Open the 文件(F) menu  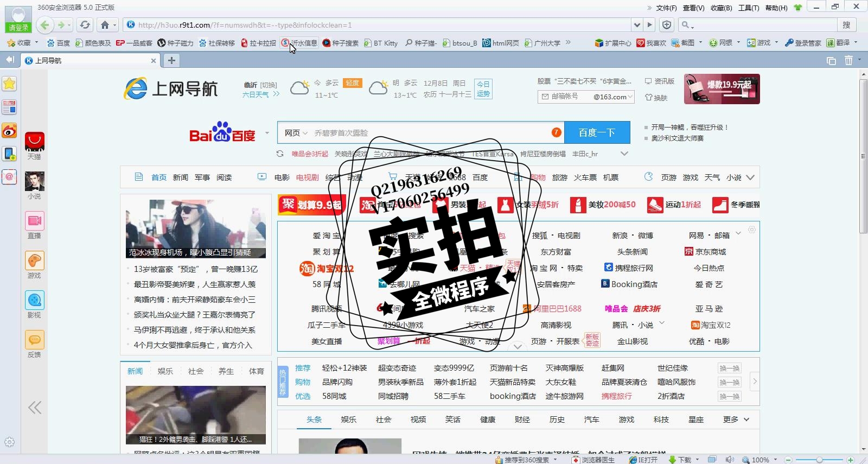666,8
